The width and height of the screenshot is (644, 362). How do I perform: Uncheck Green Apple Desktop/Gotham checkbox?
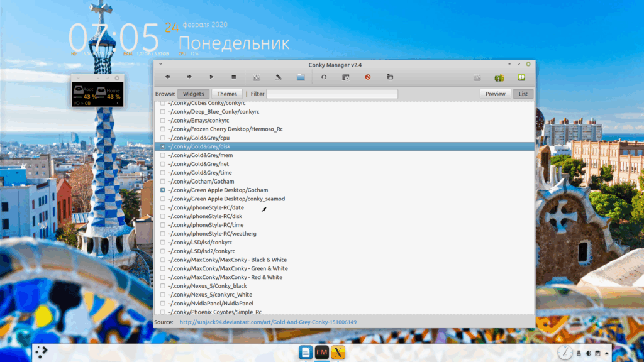point(163,190)
